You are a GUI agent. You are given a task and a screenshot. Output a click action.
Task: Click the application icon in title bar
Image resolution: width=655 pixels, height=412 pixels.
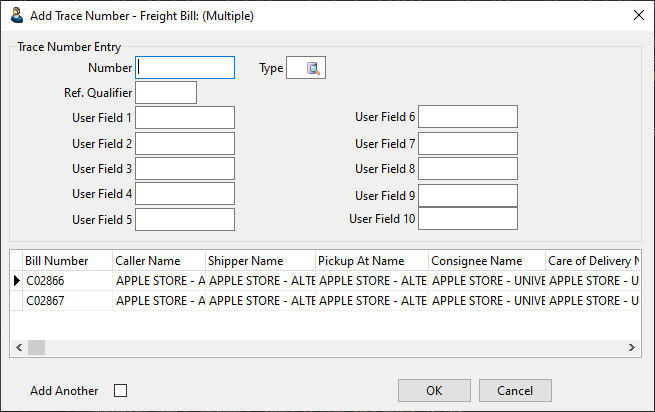click(x=16, y=15)
